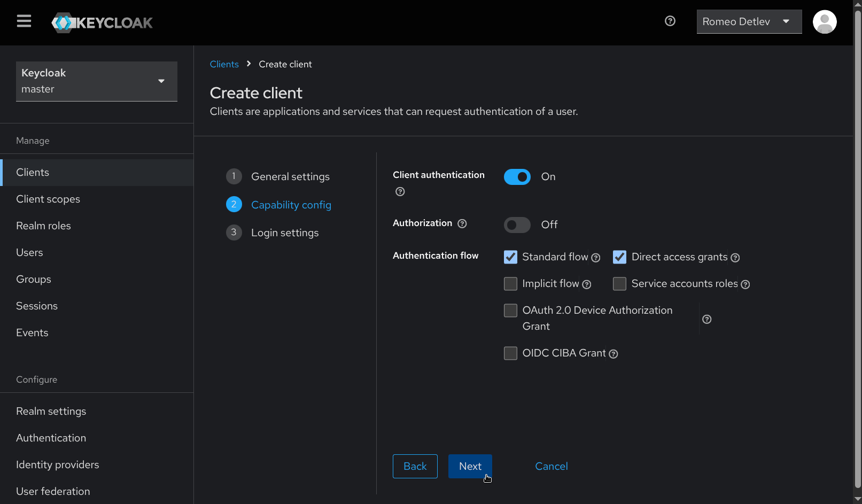Open Realm roles in sidebar
862x504 pixels.
[97, 226]
